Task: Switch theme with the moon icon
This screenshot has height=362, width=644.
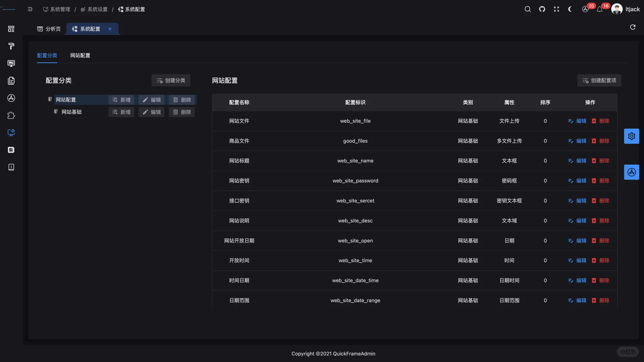Action: click(x=570, y=9)
